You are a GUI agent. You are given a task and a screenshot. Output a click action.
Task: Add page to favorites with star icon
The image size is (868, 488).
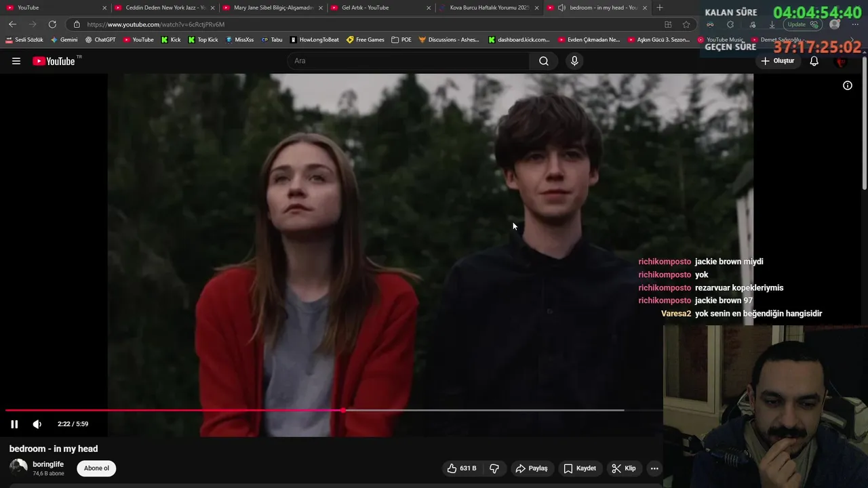coord(686,24)
